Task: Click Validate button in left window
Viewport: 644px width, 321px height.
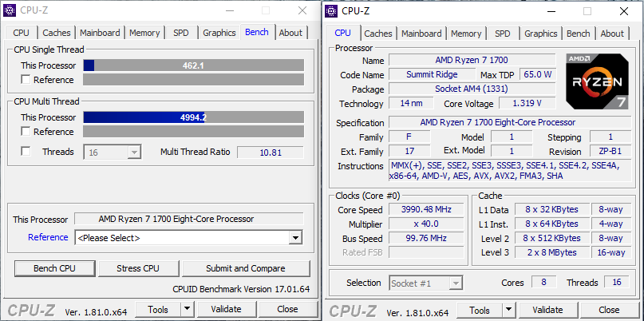Action: pos(226,309)
